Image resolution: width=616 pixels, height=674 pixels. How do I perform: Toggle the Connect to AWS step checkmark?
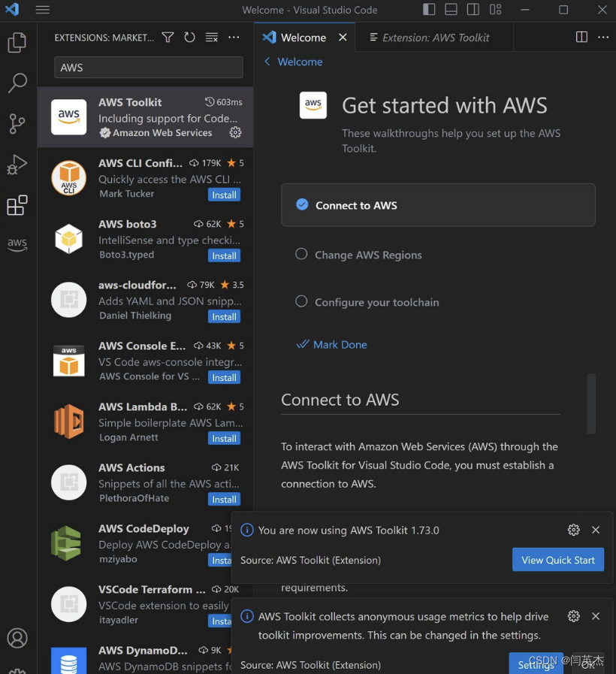click(302, 204)
